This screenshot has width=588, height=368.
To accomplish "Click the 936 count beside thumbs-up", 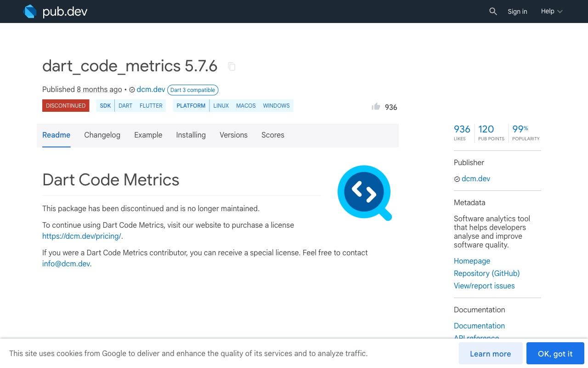I will (x=391, y=107).
